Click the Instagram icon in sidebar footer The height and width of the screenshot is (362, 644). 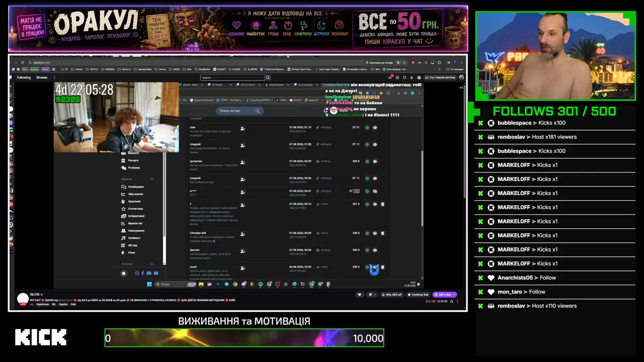pyautogui.click(x=137, y=273)
